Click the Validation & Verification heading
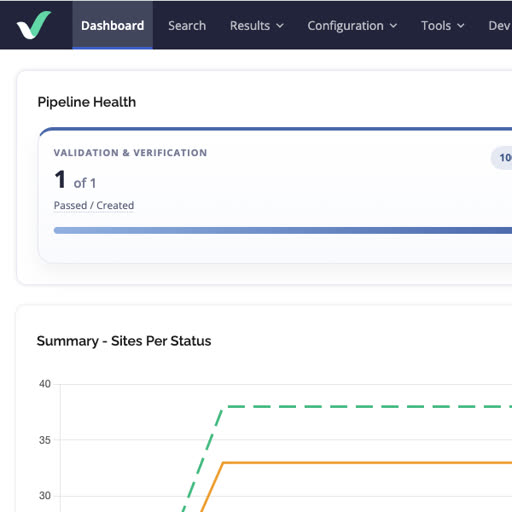This screenshot has height=512, width=512. [x=130, y=153]
